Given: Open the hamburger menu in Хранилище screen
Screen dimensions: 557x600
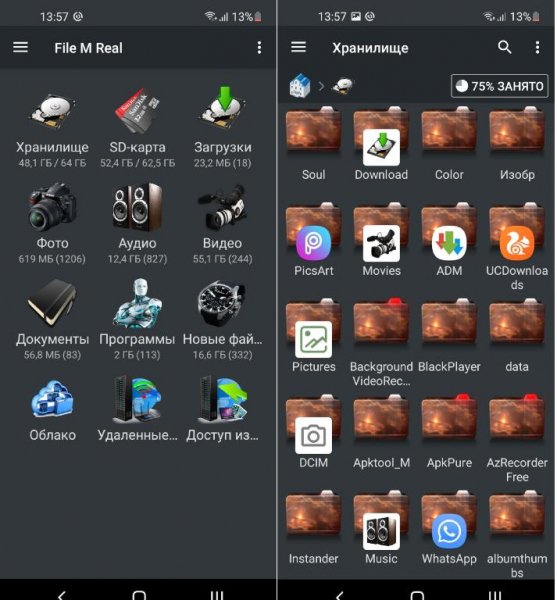Looking at the screenshot, I should (x=298, y=47).
